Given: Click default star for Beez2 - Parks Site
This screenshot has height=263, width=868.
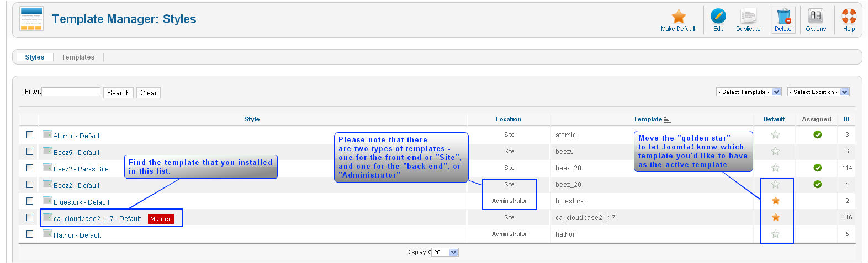Looking at the screenshot, I should (775, 168).
